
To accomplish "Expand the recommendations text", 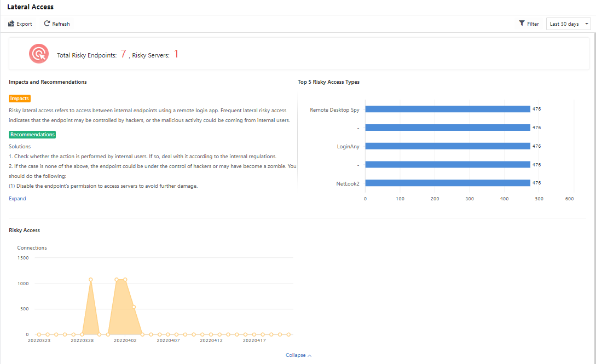I will (x=17, y=199).
